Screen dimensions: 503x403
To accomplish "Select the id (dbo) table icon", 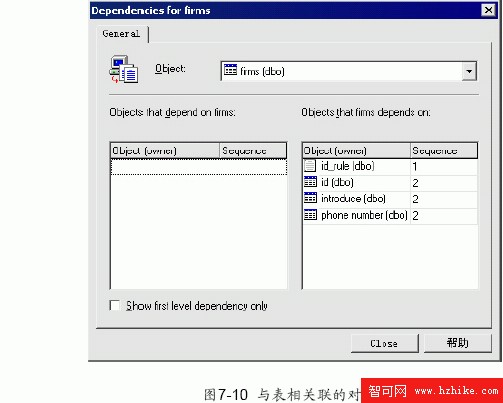I will 310,182.
